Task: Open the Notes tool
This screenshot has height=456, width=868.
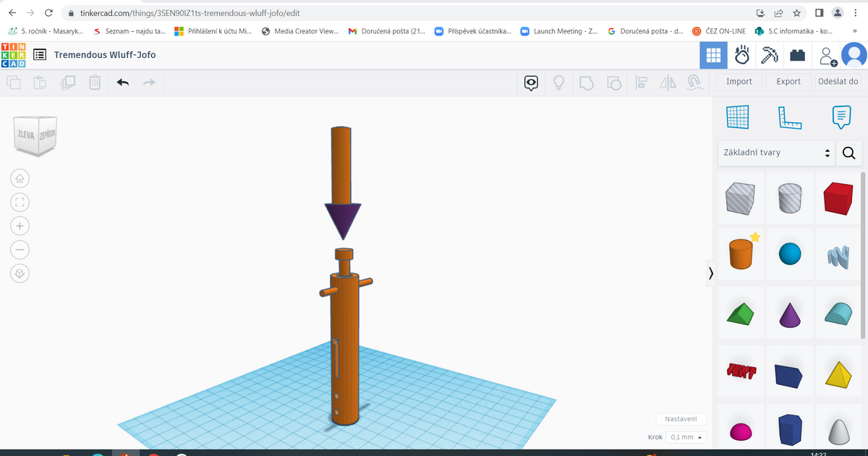Action: point(841,117)
